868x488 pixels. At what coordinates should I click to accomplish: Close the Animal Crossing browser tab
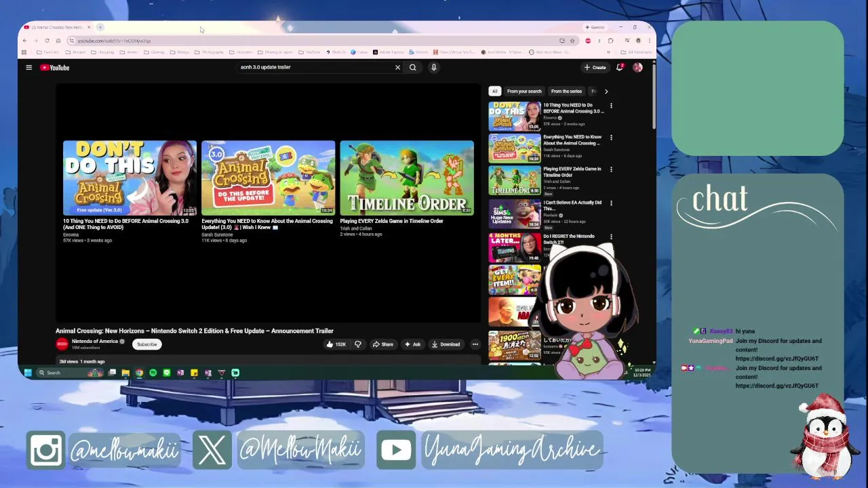(x=88, y=27)
